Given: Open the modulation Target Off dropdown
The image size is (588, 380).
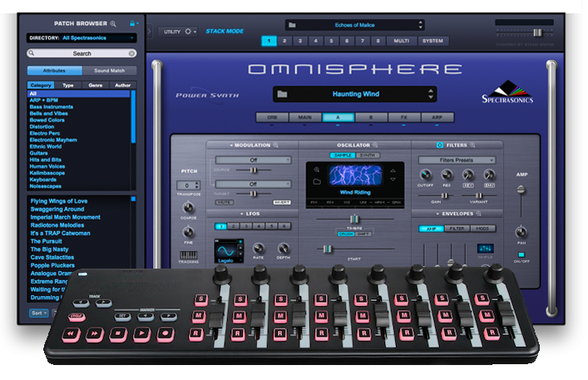Looking at the screenshot, I should (254, 184).
